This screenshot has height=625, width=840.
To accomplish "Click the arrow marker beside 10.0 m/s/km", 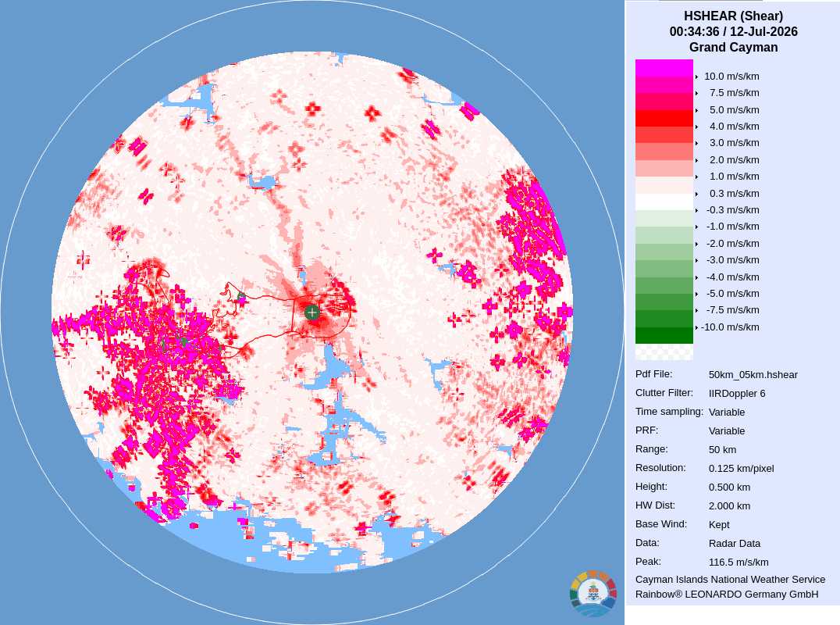I will 696,77.
